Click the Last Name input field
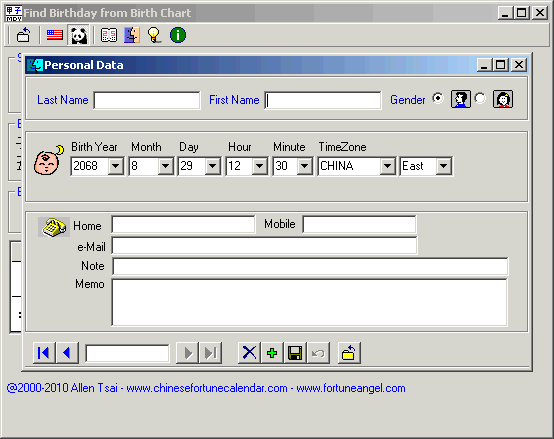The height and width of the screenshot is (439, 554). coord(147,100)
